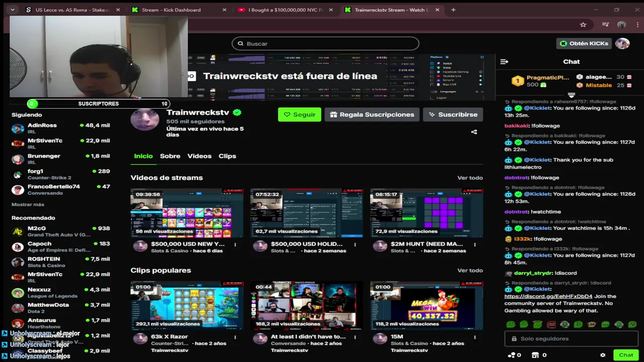
Task: Open the $500,000 USD HOLID... video thumbnail
Action: pos(306,213)
